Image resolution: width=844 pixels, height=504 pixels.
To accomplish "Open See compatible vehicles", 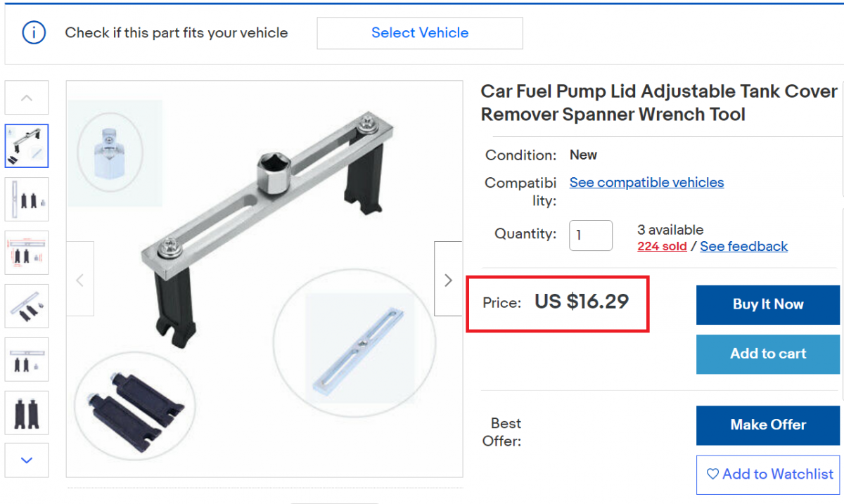I will 646,182.
